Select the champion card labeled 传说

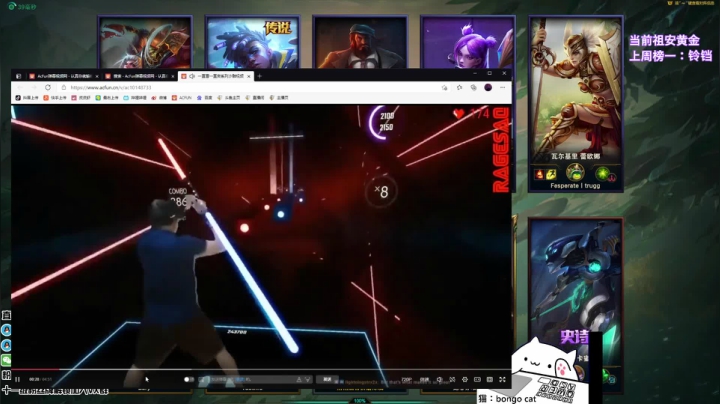coord(253,42)
